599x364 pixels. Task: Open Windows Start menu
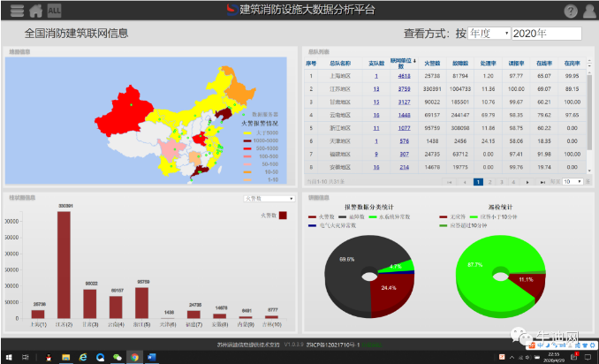pyautogui.click(x=7, y=357)
